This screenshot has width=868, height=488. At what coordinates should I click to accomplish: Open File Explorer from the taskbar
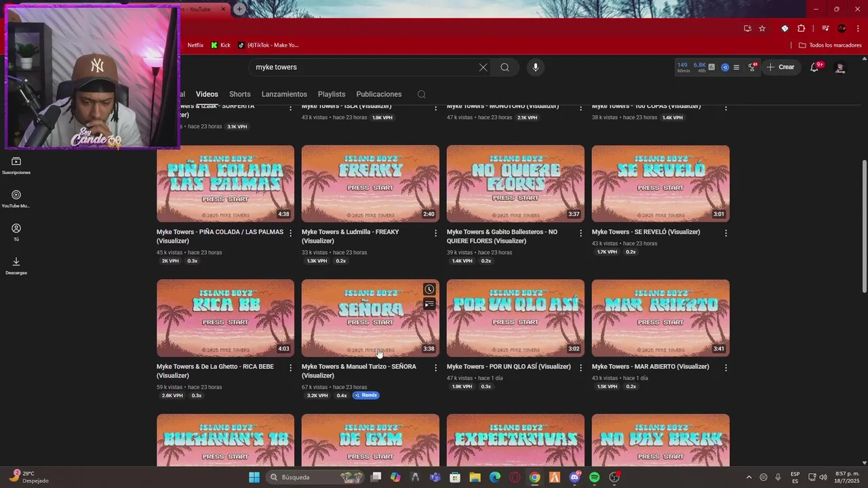click(x=475, y=477)
